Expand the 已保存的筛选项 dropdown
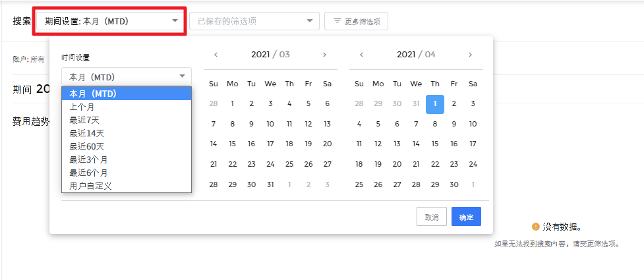Viewport: 644px width, 280px height. (x=254, y=21)
